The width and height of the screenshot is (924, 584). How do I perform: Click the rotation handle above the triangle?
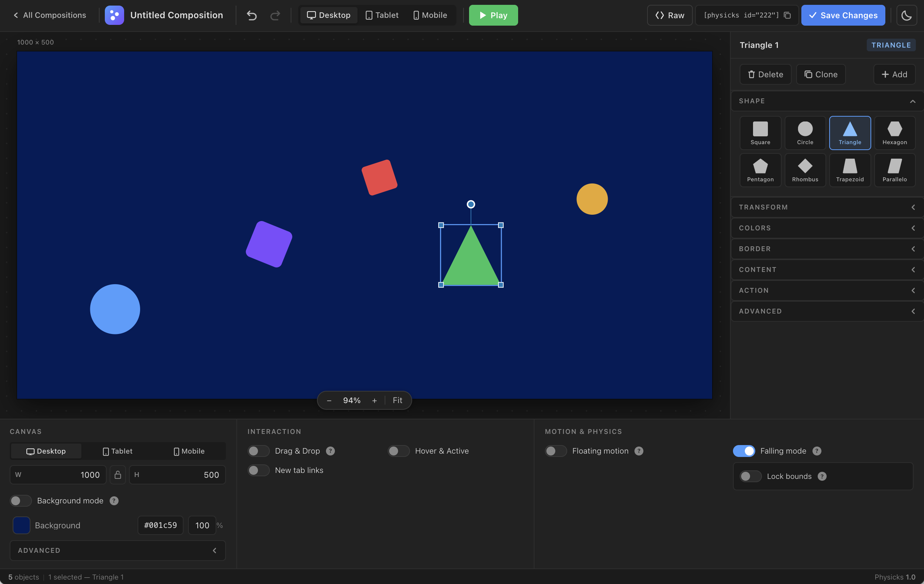click(471, 204)
